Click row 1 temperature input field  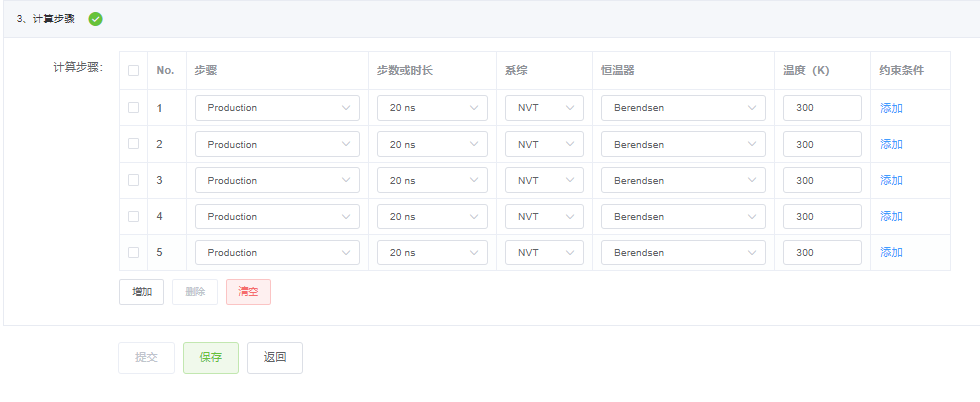tap(822, 108)
